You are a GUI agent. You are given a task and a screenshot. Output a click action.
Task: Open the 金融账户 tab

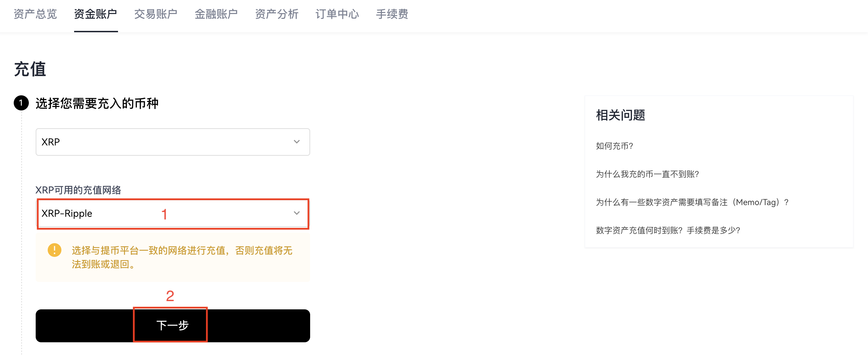216,14
